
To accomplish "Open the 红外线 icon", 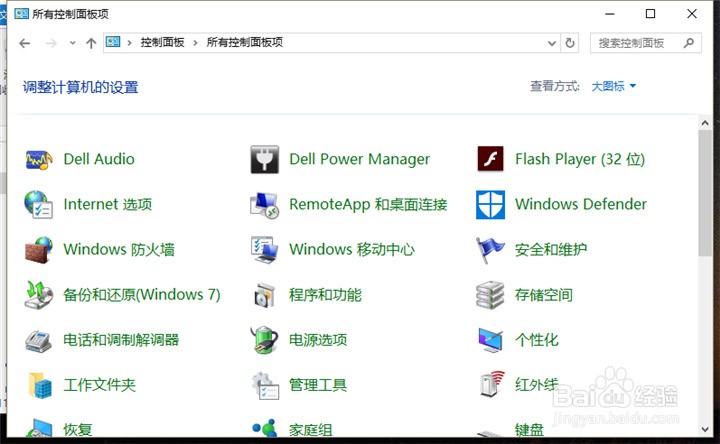I will (491, 384).
